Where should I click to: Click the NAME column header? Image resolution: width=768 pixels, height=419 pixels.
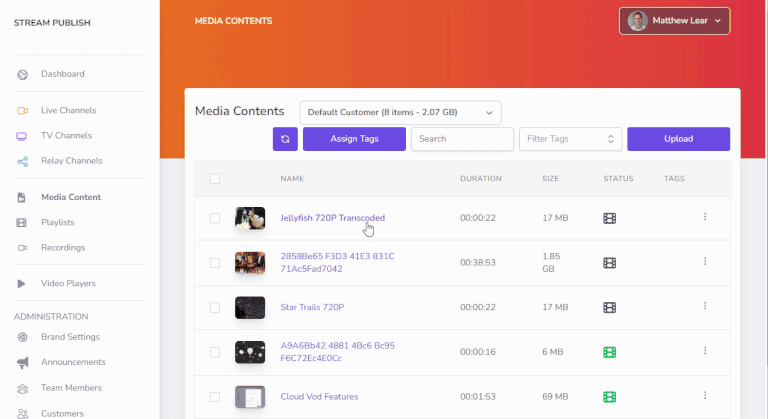pyautogui.click(x=292, y=179)
